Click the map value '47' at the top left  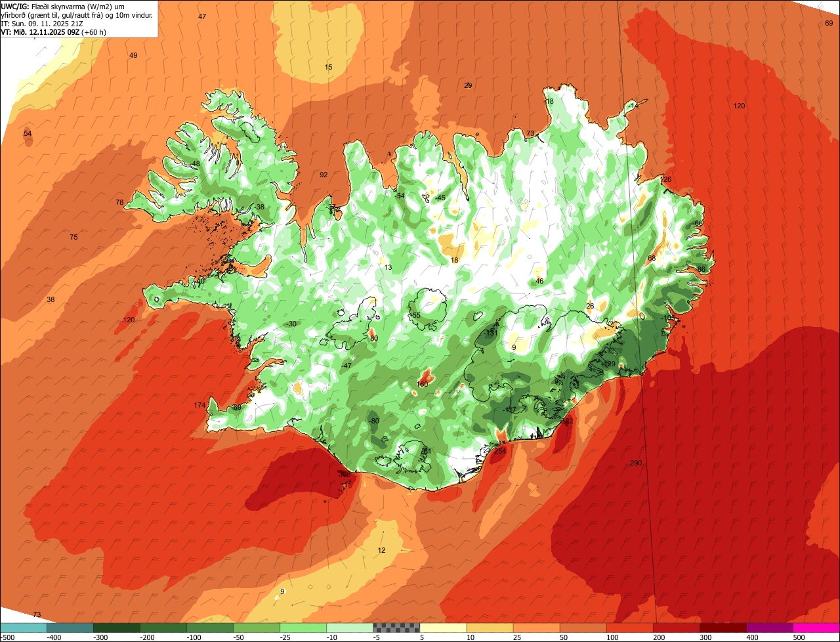[202, 16]
